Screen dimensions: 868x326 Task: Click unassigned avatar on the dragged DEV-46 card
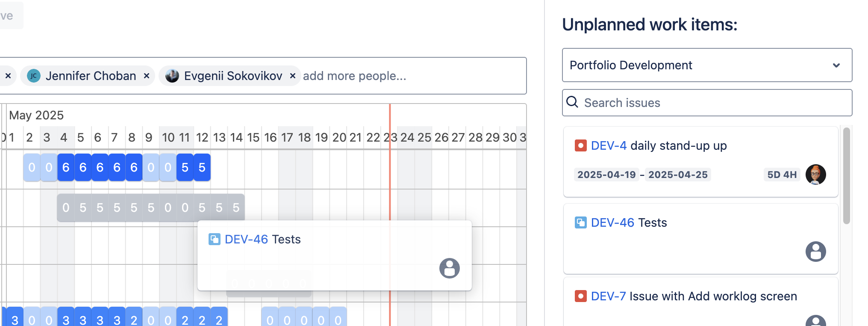point(450,268)
